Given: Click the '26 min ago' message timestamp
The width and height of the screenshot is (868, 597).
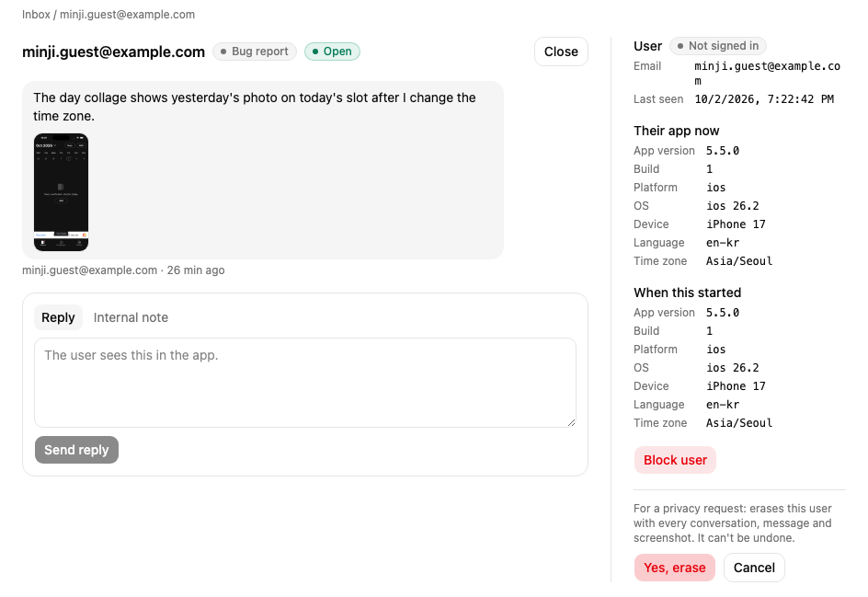Looking at the screenshot, I should (196, 270).
